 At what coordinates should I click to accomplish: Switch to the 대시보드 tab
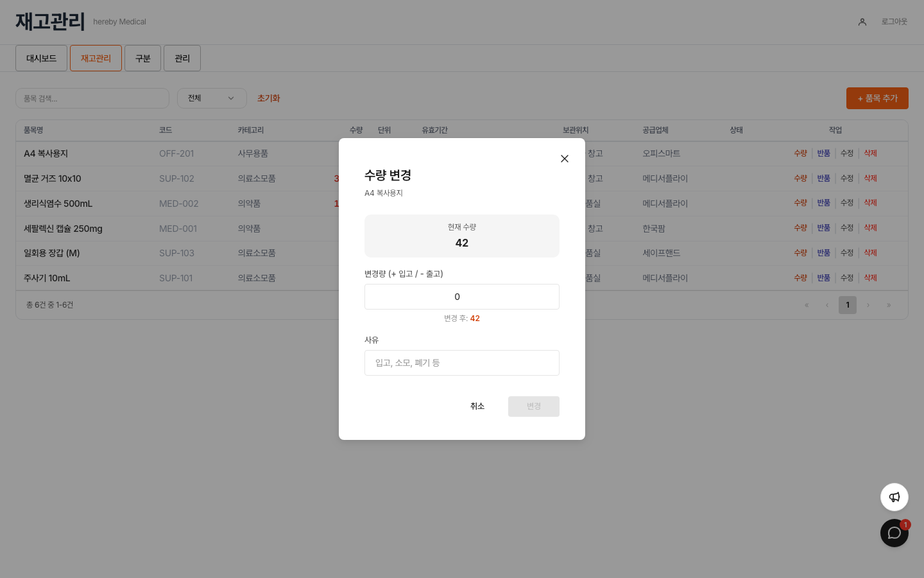tap(42, 58)
